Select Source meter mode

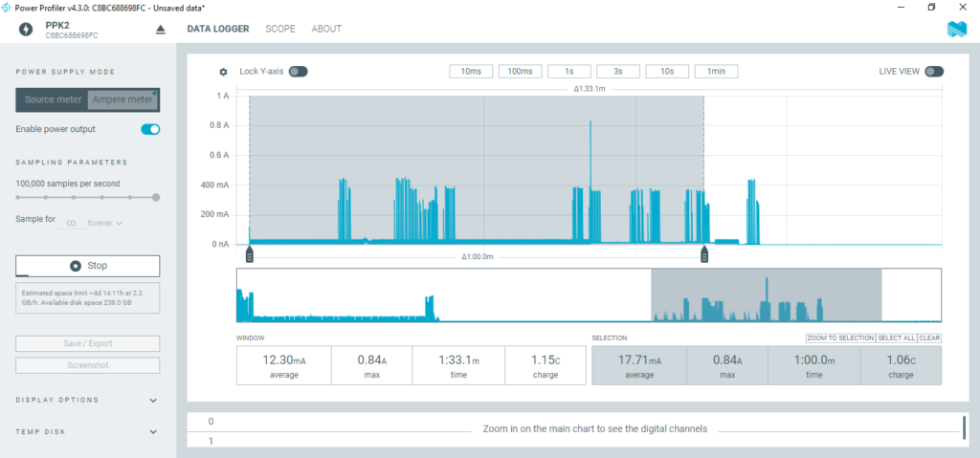[x=54, y=99]
